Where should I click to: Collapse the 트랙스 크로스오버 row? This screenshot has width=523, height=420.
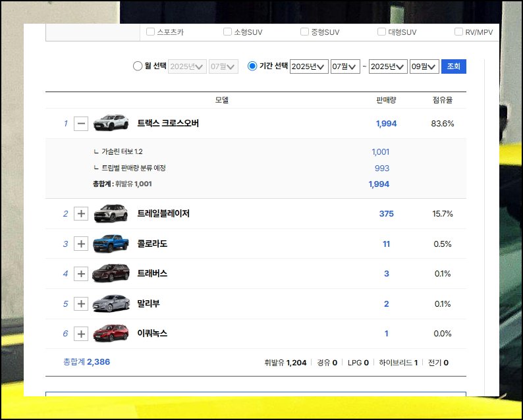coord(81,124)
